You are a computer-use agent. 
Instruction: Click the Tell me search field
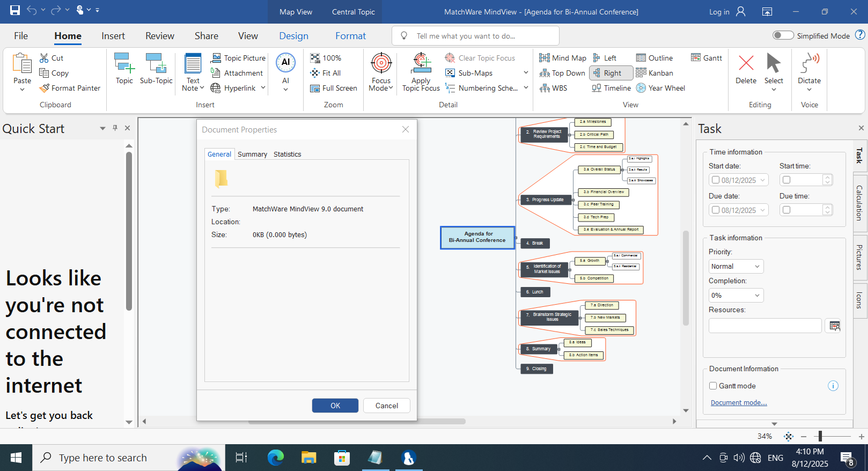[x=475, y=36]
